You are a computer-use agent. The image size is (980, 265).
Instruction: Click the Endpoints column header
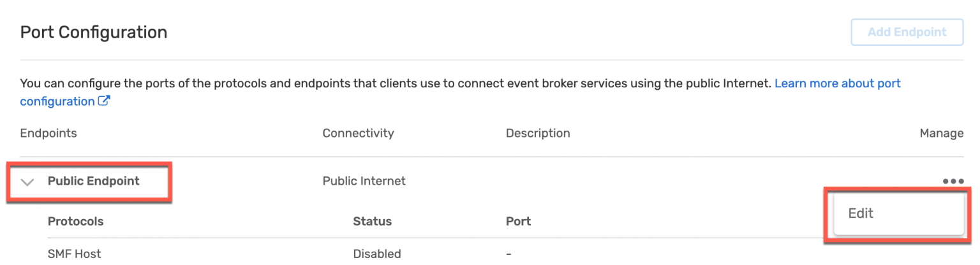(x=48, y=133)
